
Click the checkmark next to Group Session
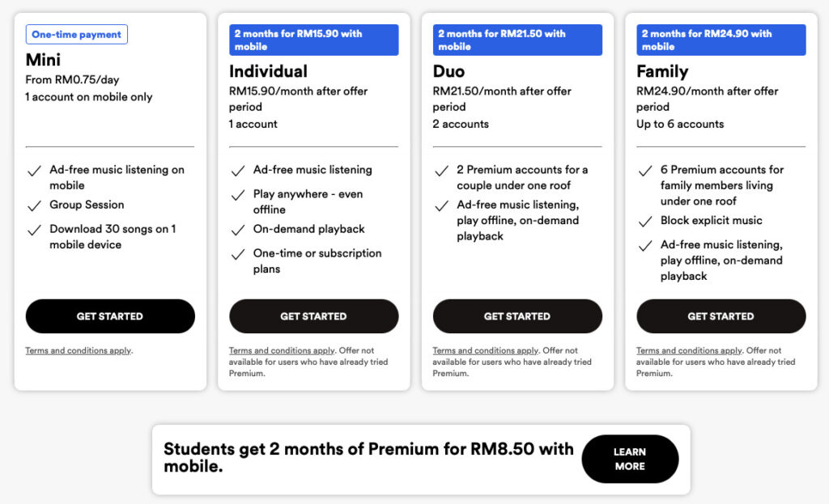point(34,205)
